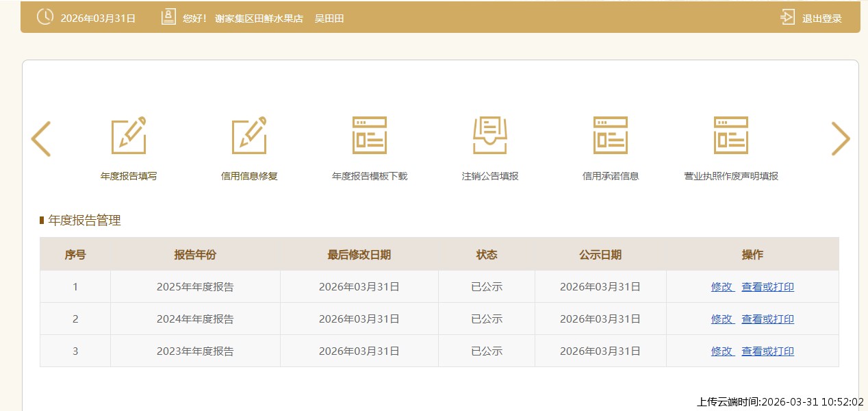Click the 退出登录 exit icon
Viewport: 868px width, 411px height.
(788, 18)
